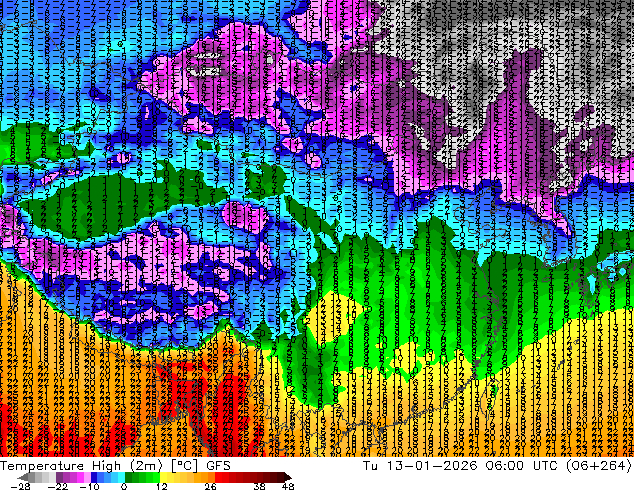Click the '48' legend label

point(288,486)
